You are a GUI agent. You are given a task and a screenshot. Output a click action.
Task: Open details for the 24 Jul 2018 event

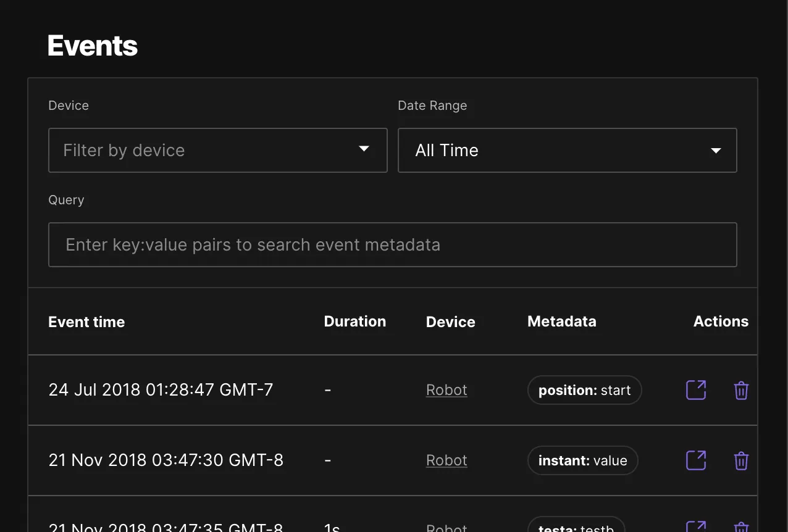(695, 389)
